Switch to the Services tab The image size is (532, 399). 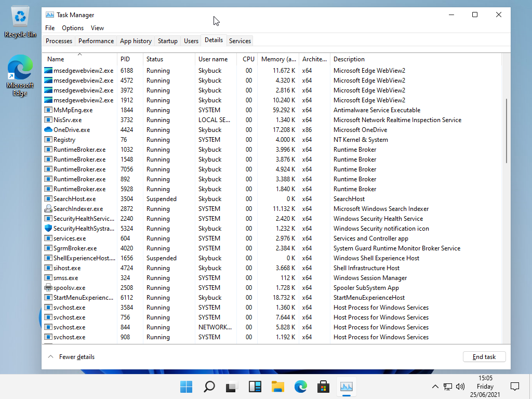point(240,41)
